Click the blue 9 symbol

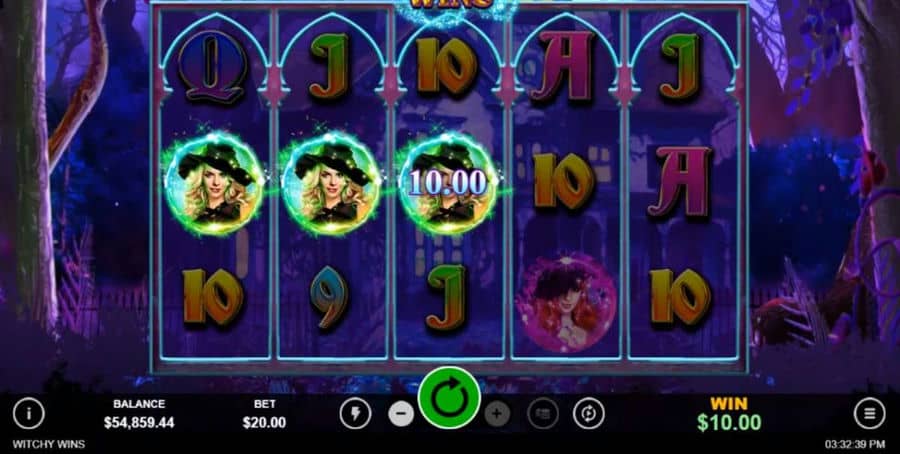click(332, 297)
